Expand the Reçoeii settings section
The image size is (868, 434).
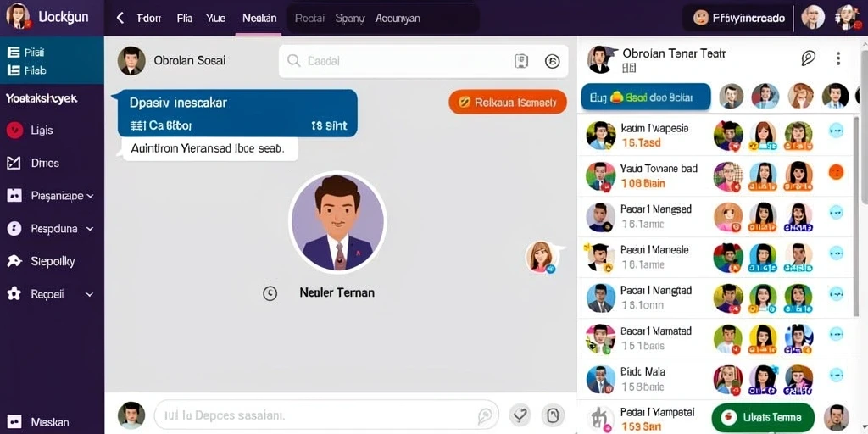point(50,294)
